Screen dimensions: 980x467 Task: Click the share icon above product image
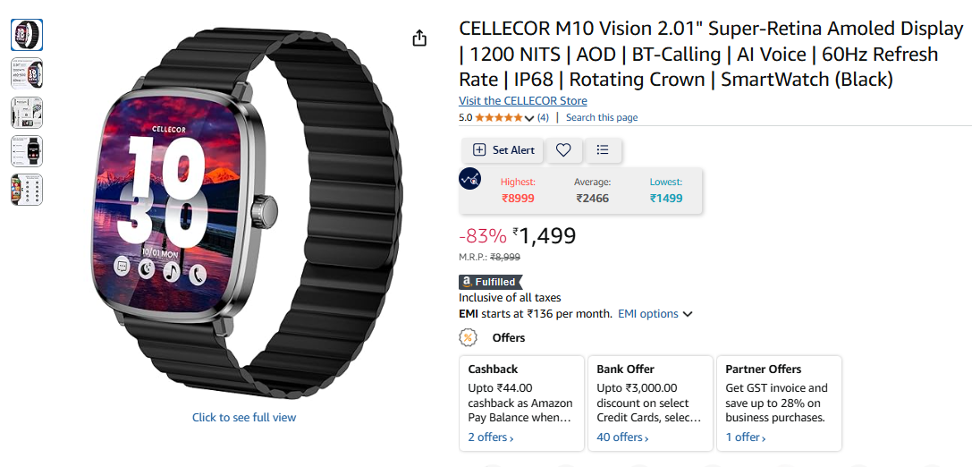[x=419, y=38]
